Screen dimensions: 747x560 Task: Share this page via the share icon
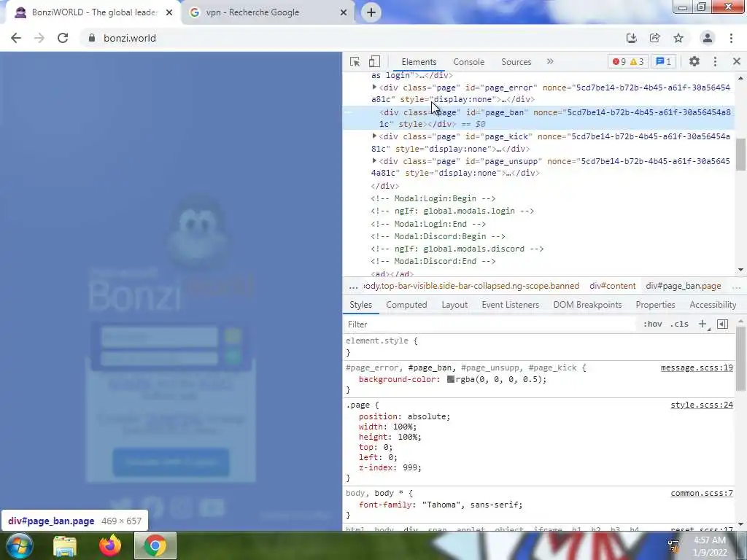(654, 38)
